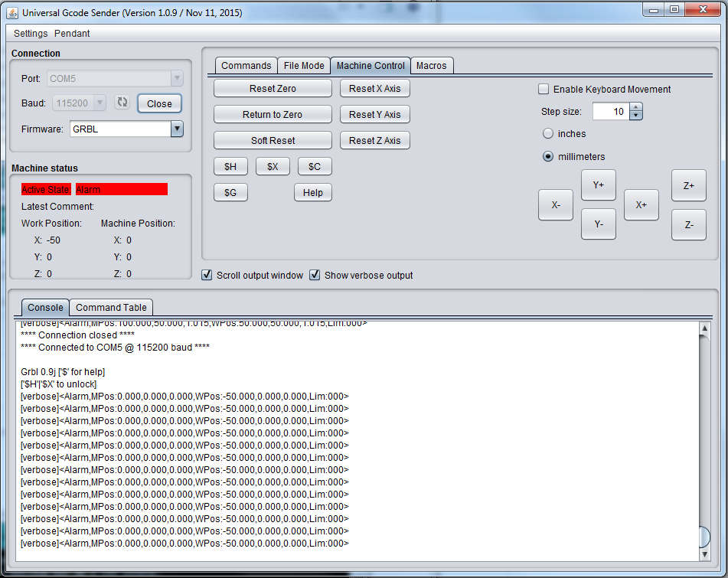Screen dimensions: 728x578
Task: Jog the machine with the X+ button
Action: click(641, 205)
